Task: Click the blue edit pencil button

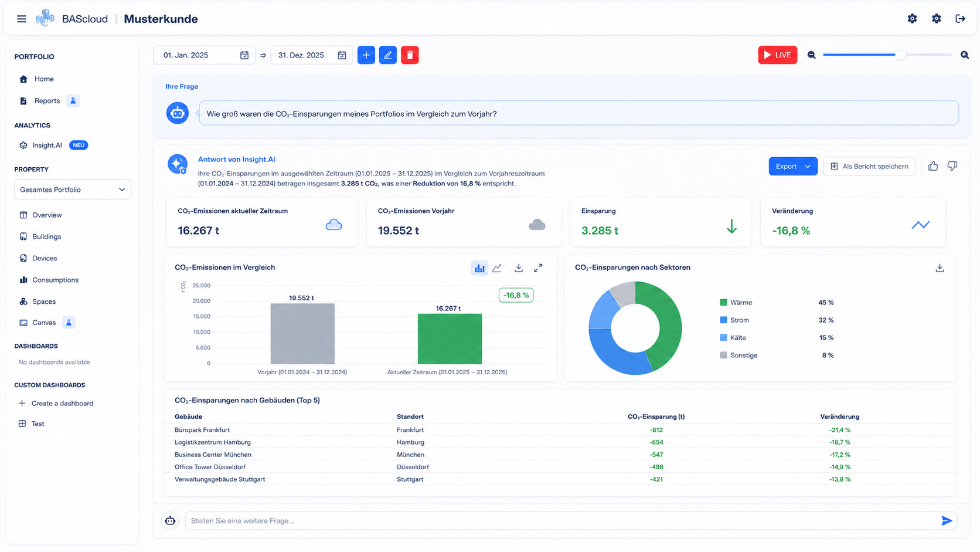Action: coord(388,55)
